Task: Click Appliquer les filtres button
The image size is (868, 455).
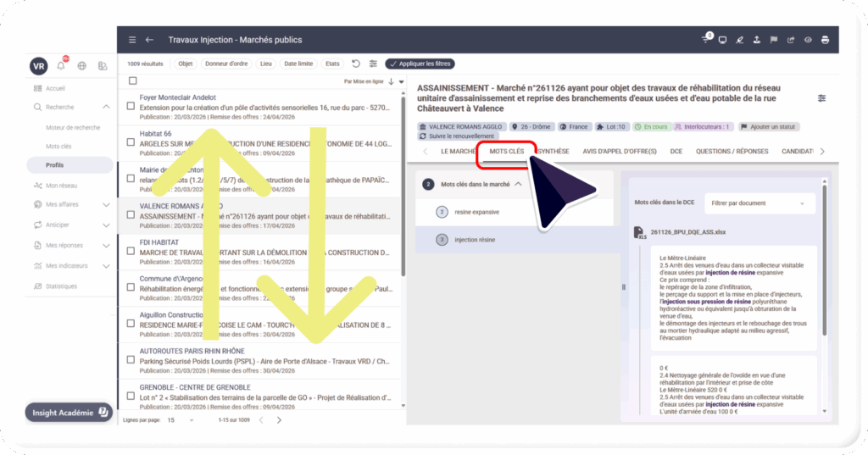Action: [420, 64]
